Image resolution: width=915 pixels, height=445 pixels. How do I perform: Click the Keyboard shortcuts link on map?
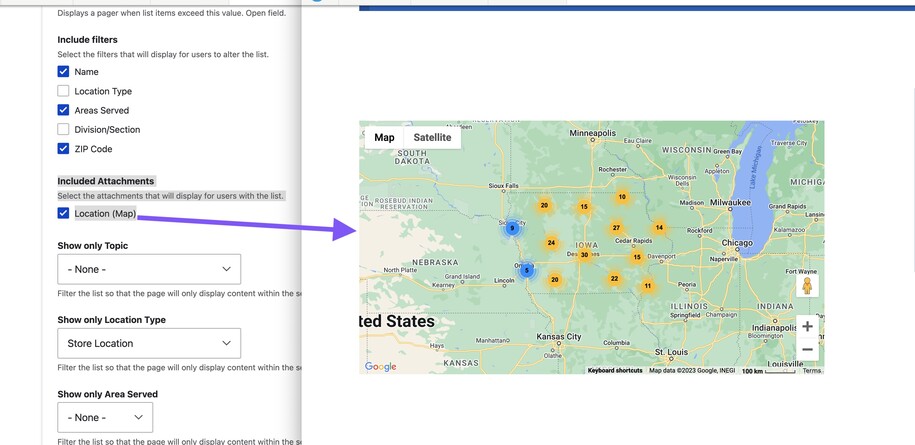615,371
